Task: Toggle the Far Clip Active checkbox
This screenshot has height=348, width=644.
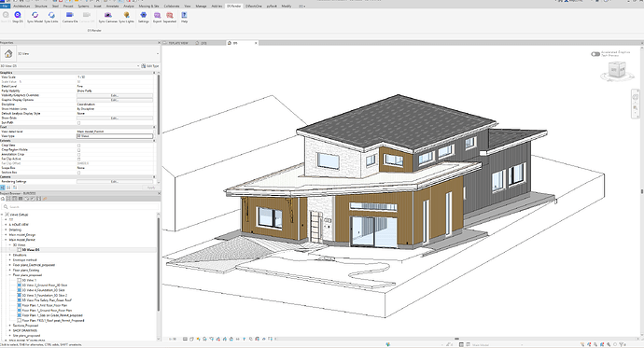Action: (x=78, y=159)
